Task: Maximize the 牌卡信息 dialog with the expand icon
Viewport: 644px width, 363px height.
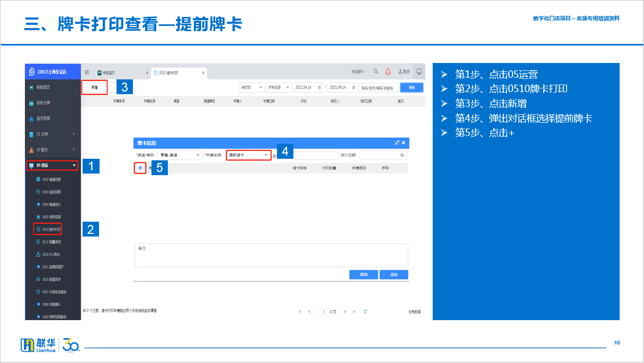Action: click(x=397, y=143)
